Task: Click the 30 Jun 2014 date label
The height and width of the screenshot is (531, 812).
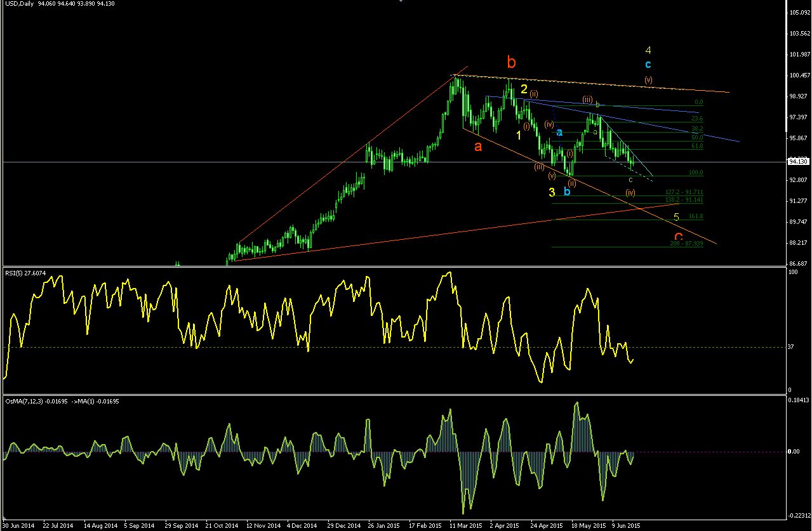Action: point(18,526)
